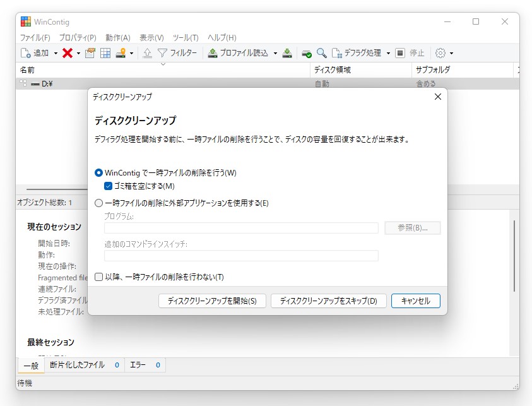Viewport: 532px width, 406px height.
Task: Click the vertical scrollbar in session panel
Action: (514, 256)
